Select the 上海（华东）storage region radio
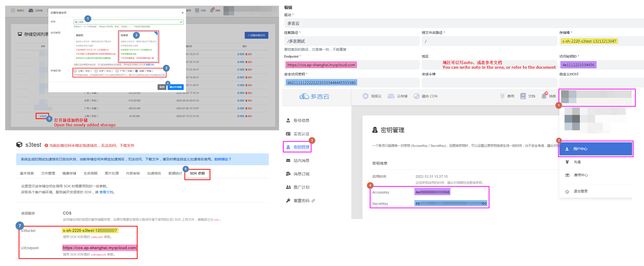The image size is (644, 266). pyautogui.click(x=75, y=71)
